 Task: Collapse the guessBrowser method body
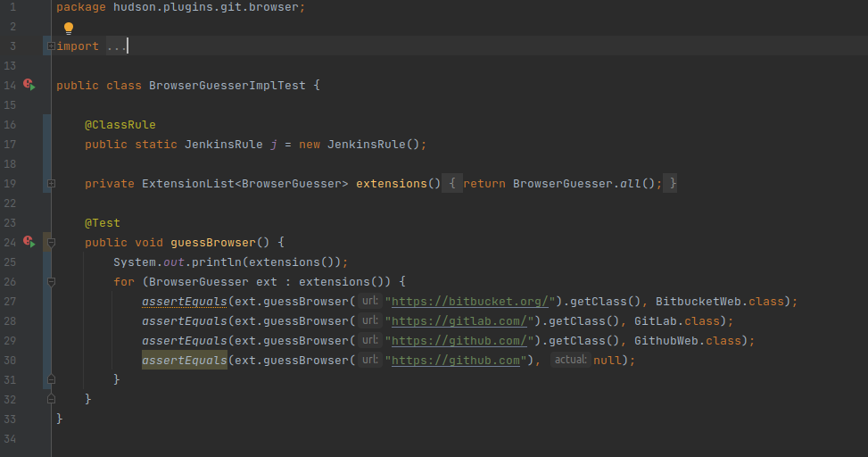[51, 243]
